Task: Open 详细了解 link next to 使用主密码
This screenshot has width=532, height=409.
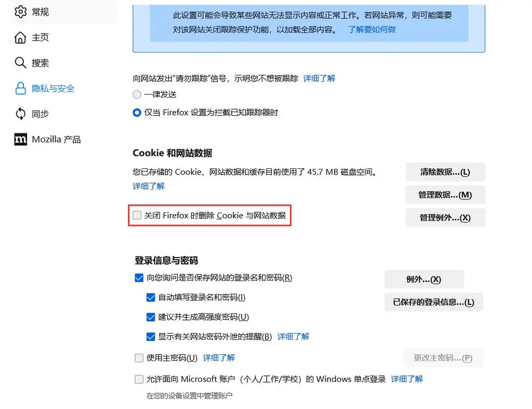Action: click(x=219, y=358)
